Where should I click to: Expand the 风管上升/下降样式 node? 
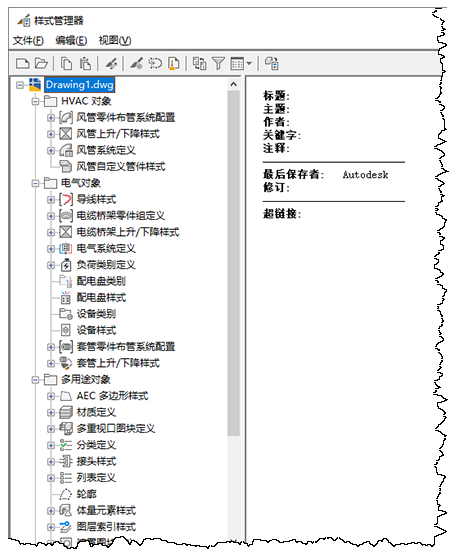51,134
